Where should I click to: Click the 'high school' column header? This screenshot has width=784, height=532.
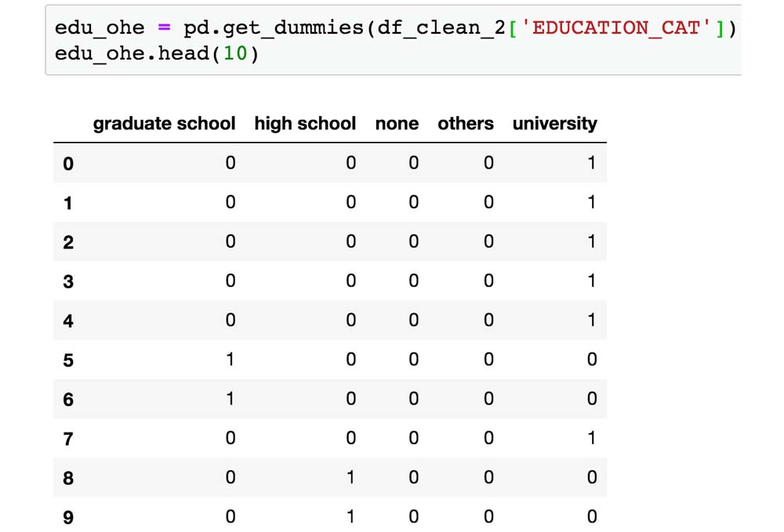305,124
